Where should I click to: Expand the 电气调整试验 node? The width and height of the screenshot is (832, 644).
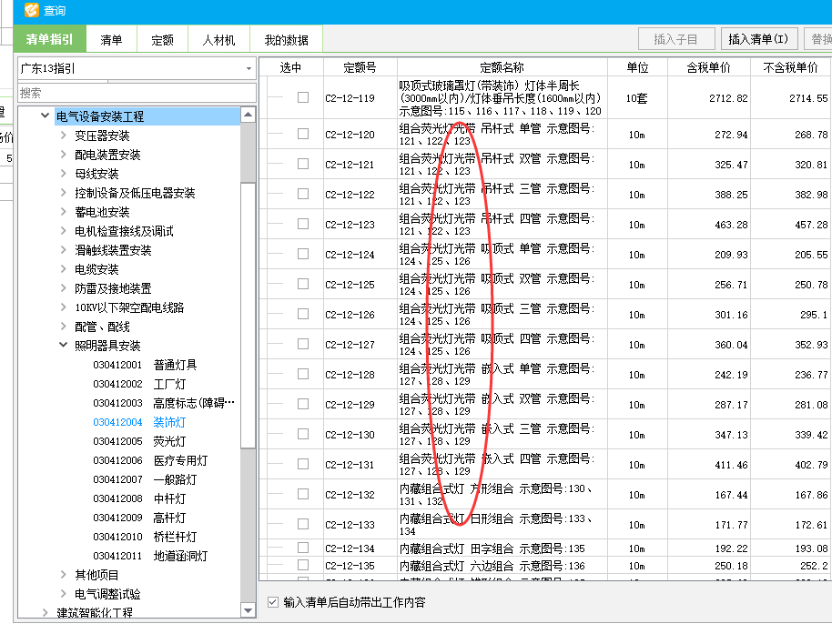64,594
